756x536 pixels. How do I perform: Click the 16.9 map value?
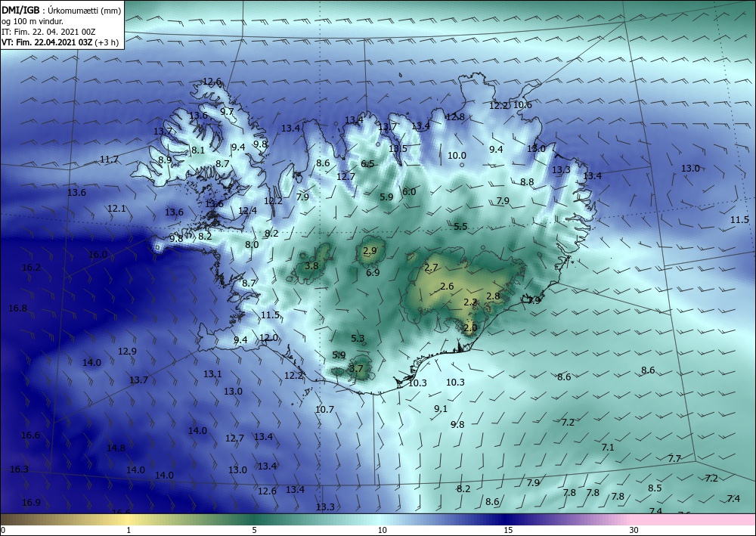[31, 502]
